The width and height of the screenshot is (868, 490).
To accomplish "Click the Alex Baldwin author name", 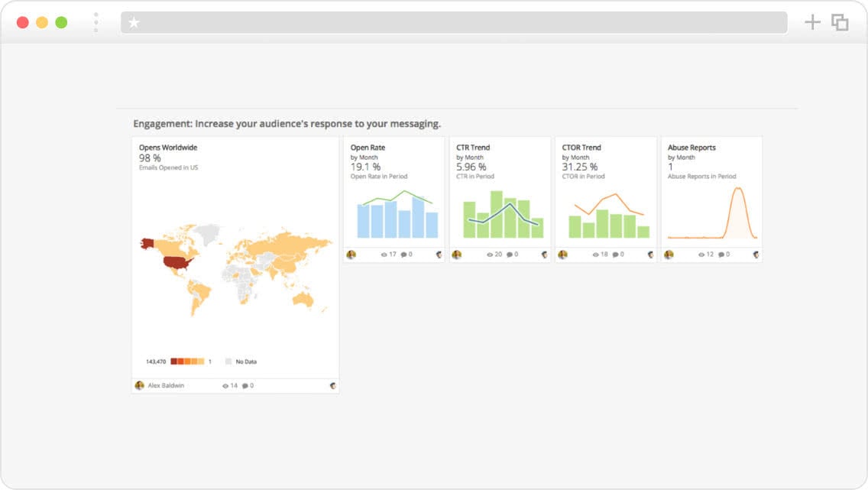I will pyautogui.click(x=166, y=386).
